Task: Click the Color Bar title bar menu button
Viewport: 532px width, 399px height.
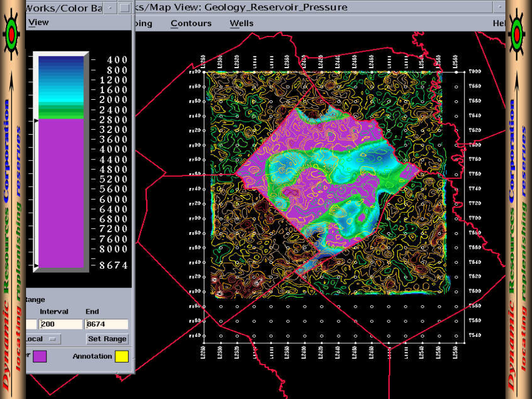Action: (110, 7)
